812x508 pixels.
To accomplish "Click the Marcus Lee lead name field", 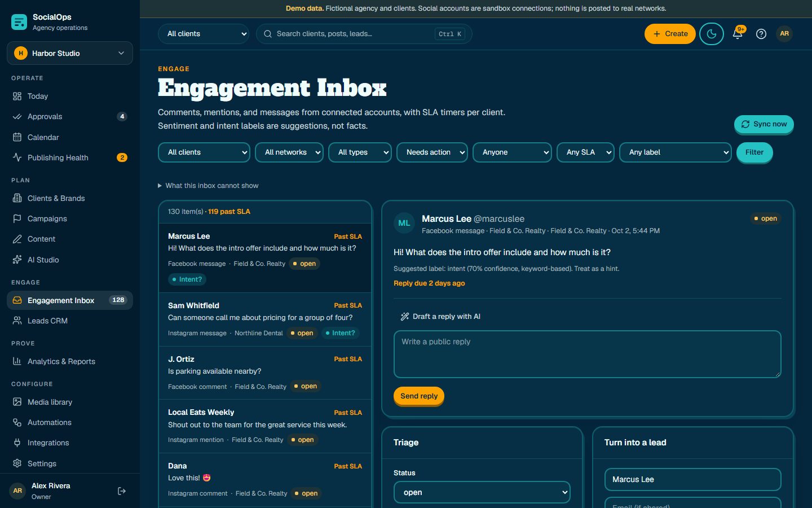I will tap(693, 479).
